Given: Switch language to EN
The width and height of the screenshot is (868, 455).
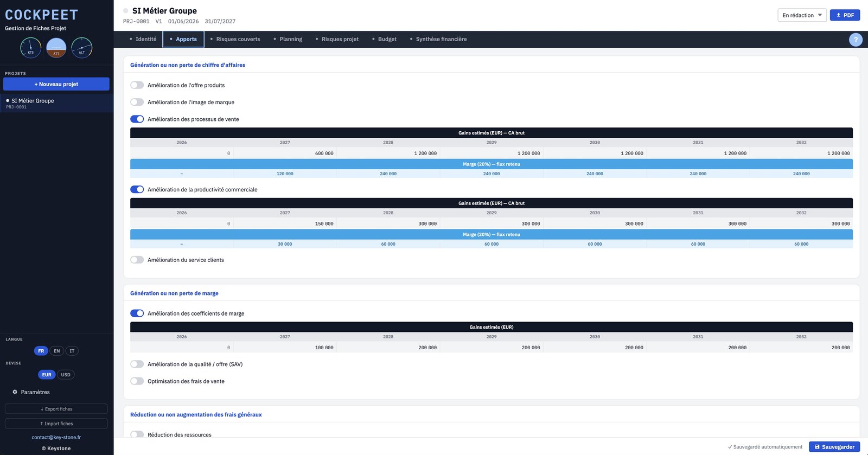Looking at the screenshot, I should pyautogui.click(x=57, y=351).
